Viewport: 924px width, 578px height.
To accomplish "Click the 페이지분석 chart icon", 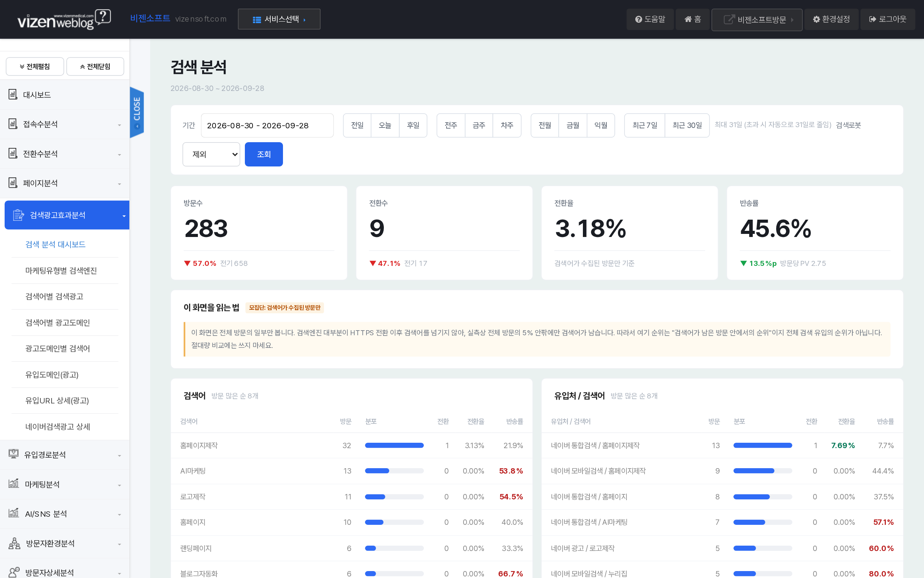I will pyautogui.click(x=13, y=183).
